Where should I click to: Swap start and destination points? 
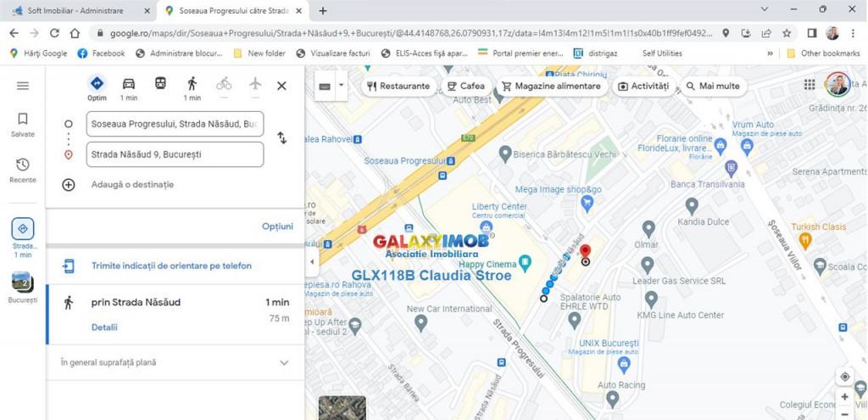tap(282, 138)
